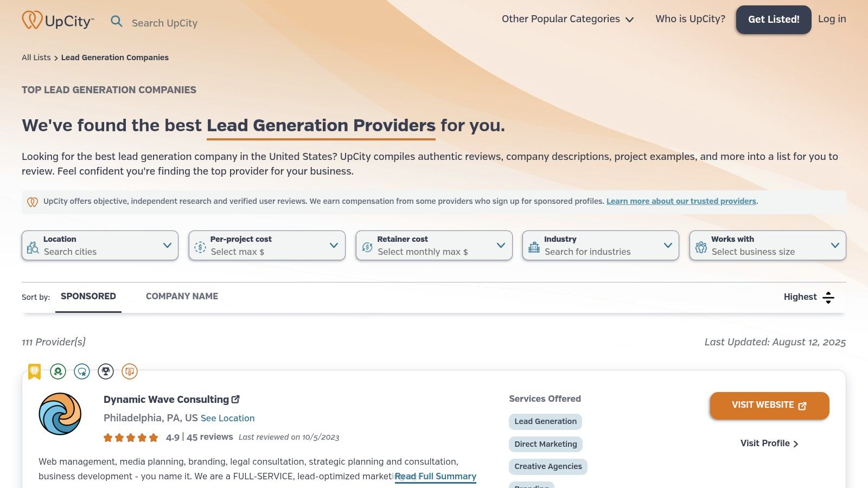The height and width of the screenshot is (488, 868).
Task: Click the Dynamic Wave Consulting logo
Action: click(x=60, y=414)
